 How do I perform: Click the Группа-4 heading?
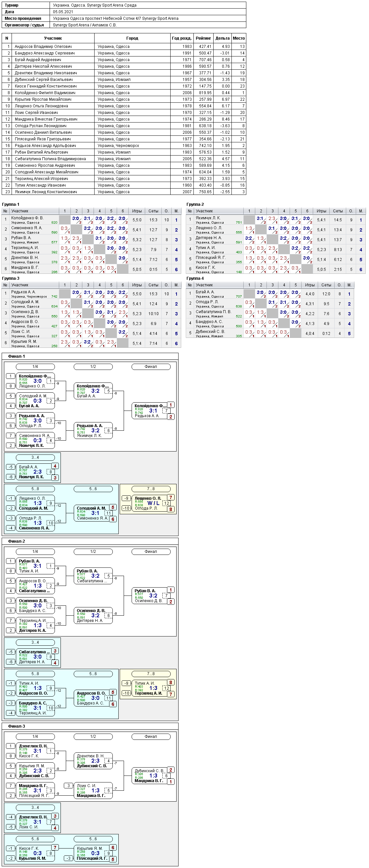[x=195, y=278]
